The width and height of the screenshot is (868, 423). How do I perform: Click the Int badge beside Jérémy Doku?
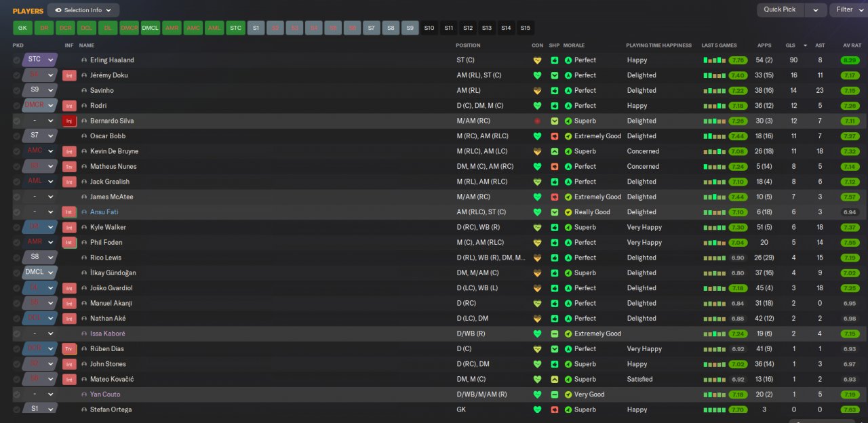(x=69, y=76)
